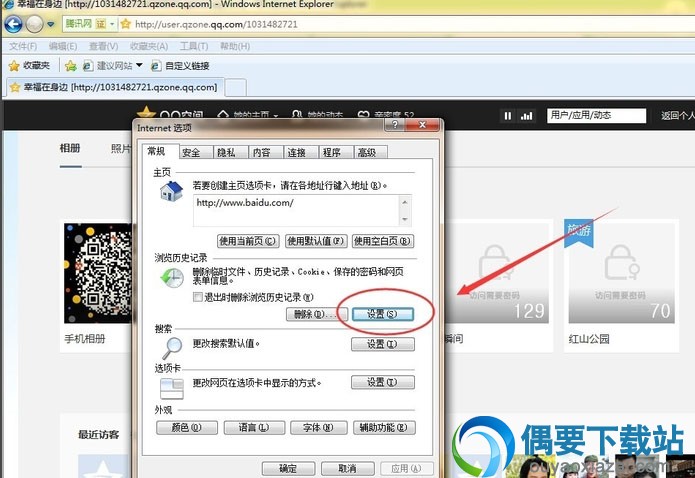The height and width of the screenshot is (478, 695).
Task: Click the browsing history clock icon
Action: 172,278
